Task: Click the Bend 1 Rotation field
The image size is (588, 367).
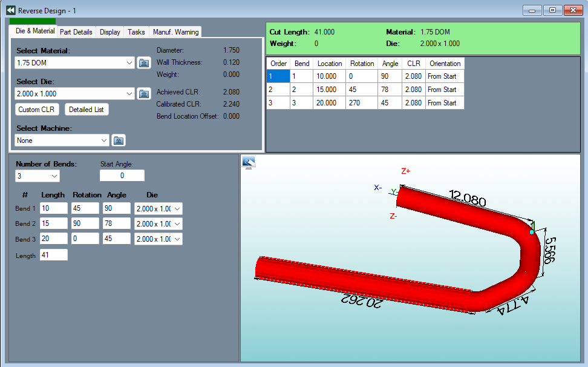Action: pos(85,208)
